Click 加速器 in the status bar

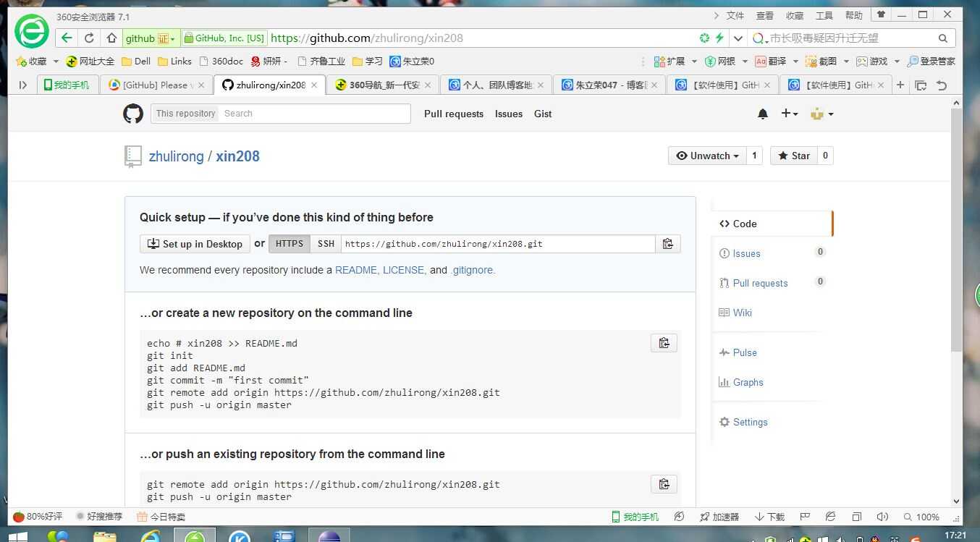pos(719,517)
